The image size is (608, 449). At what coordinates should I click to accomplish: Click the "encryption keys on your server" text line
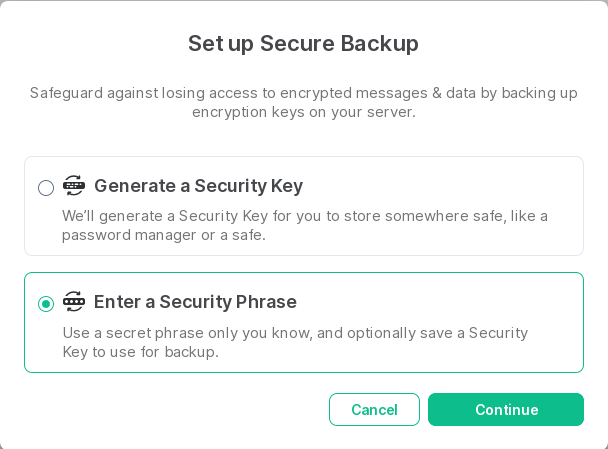click(303, 112)
